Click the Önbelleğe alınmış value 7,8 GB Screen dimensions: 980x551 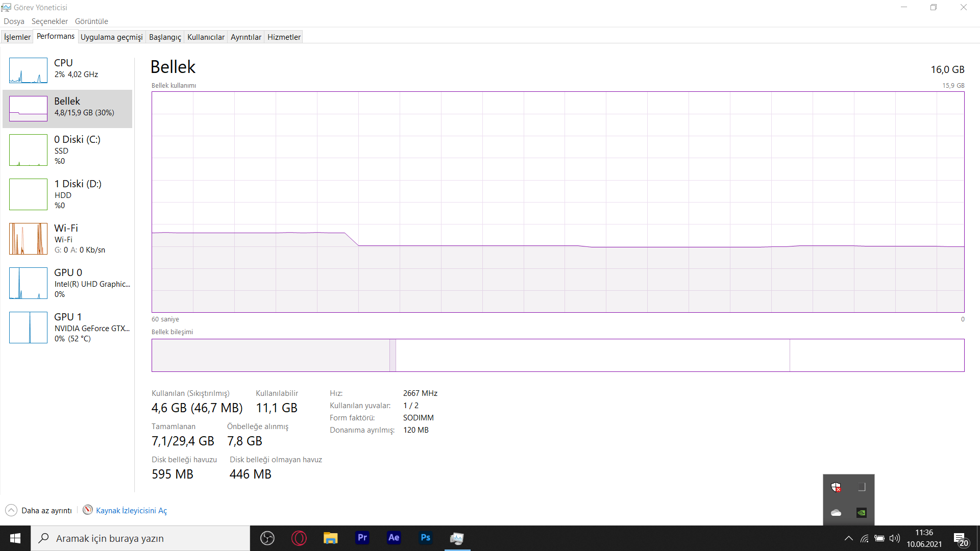244,441
